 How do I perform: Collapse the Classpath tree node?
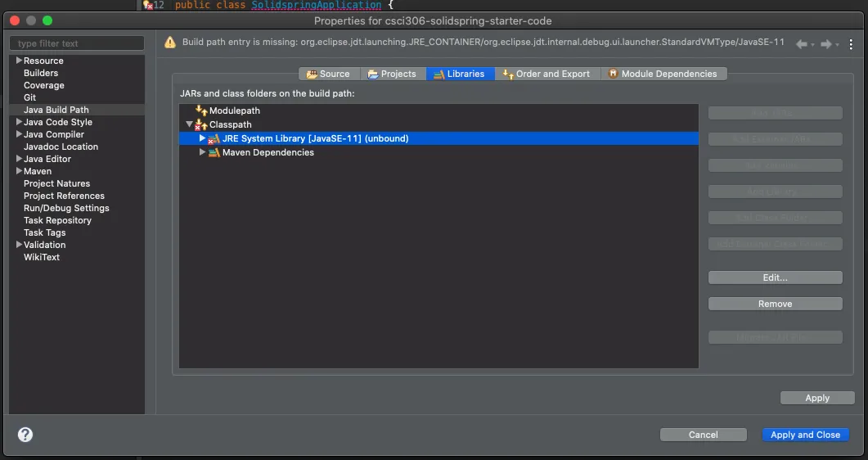click(189, 124)
